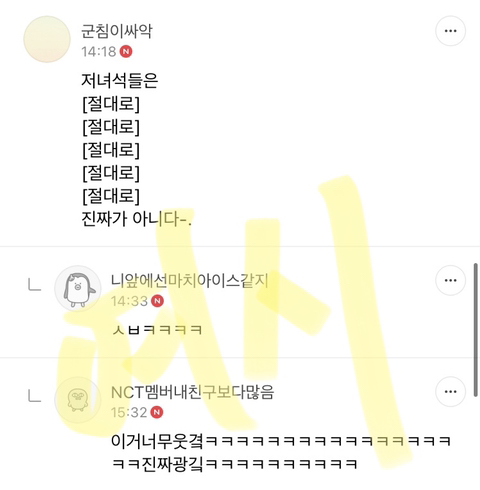Click the new badge beside 15:32
The image size is (480, 490).
[157, 412]
